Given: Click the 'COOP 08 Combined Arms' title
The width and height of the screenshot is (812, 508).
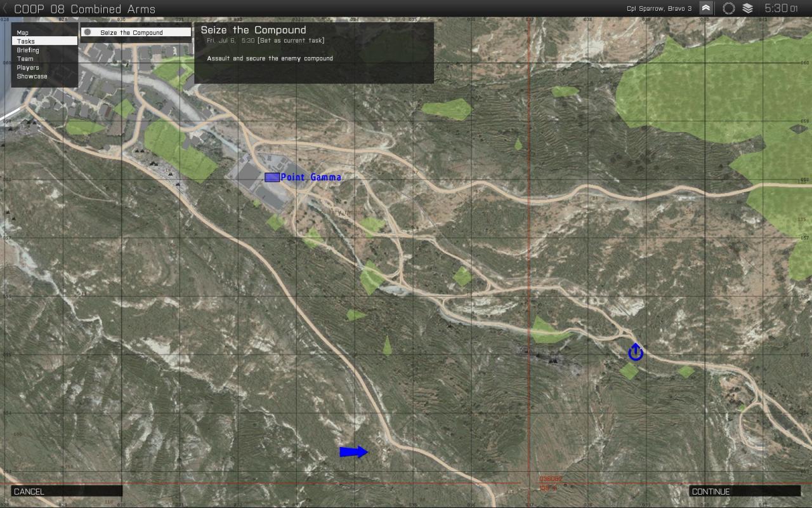Looking at the screenshot, I should tap(84, 9).
